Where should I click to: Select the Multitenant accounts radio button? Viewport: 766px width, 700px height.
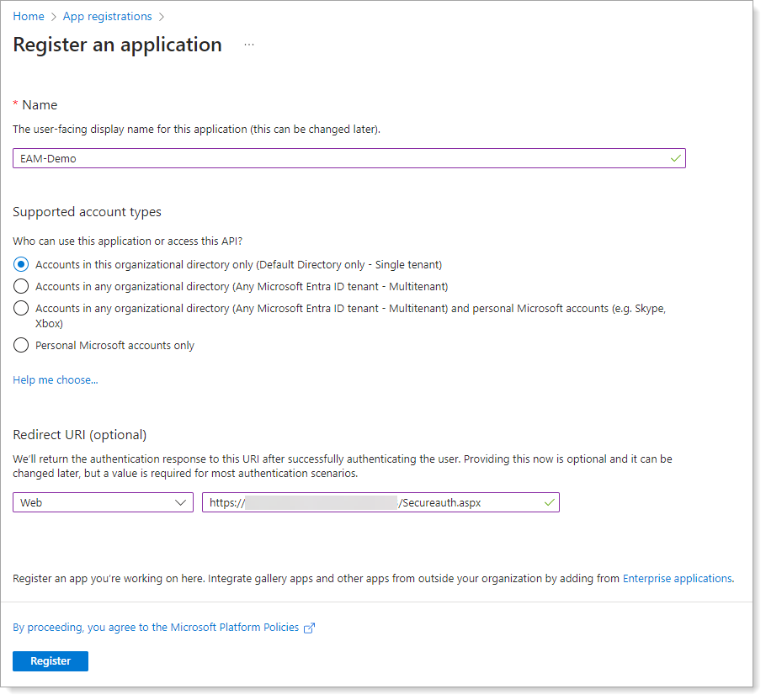[x=20, y=286]
